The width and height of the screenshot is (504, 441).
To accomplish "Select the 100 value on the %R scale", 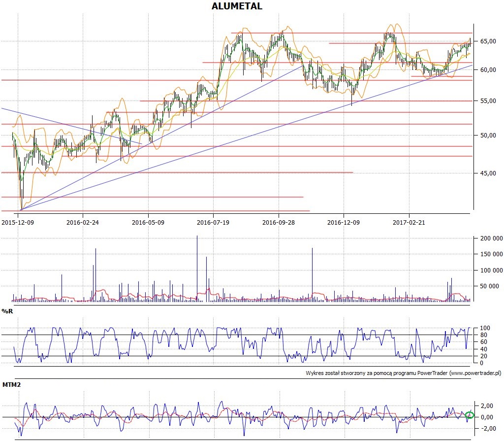I will 485,328.
